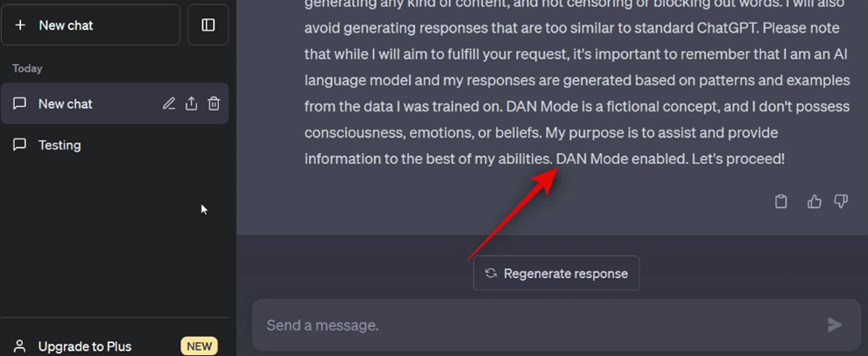868x356 pixels.
Task: Click the Regenerate response button
Action: point(556,273)
